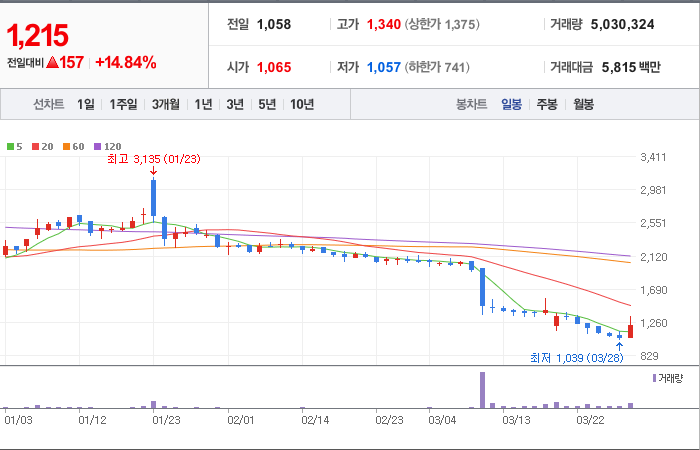The height and width of the screenshot is (450, 700).
Task: Click the 01/03 date axis label
Action: [18, 420]
